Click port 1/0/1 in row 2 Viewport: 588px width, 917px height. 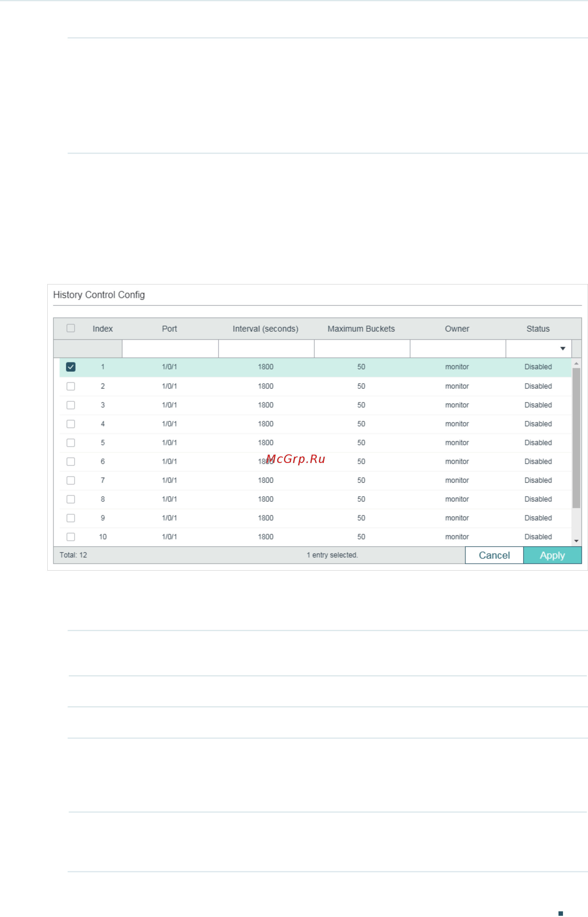click(170, 386)
